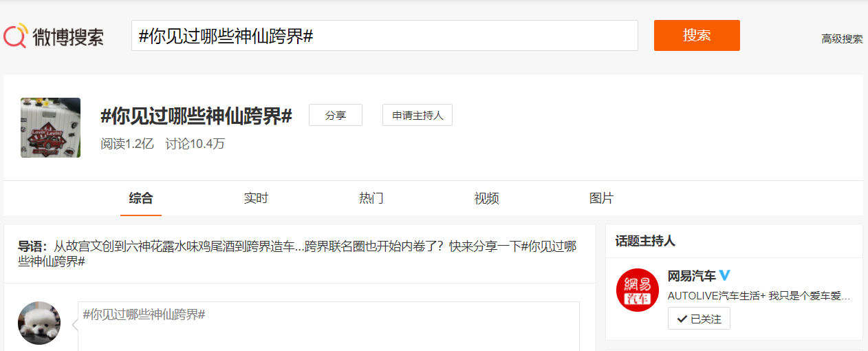Select the 热门 tab
The height and width of the screenshot is (351, 868).
371,199
